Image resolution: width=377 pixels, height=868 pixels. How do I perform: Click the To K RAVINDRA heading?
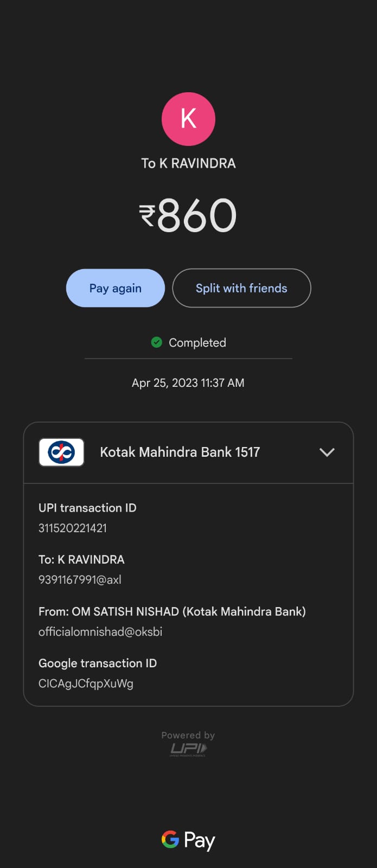point(188,163)
